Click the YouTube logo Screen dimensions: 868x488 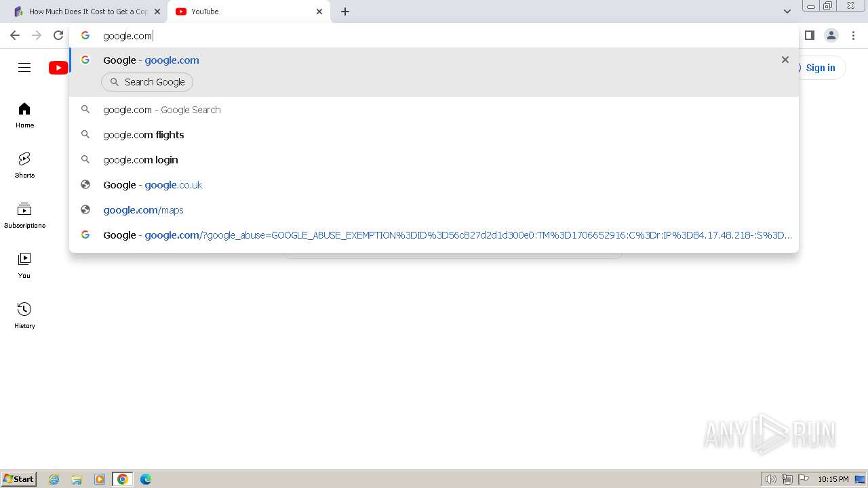click(59, 68)
